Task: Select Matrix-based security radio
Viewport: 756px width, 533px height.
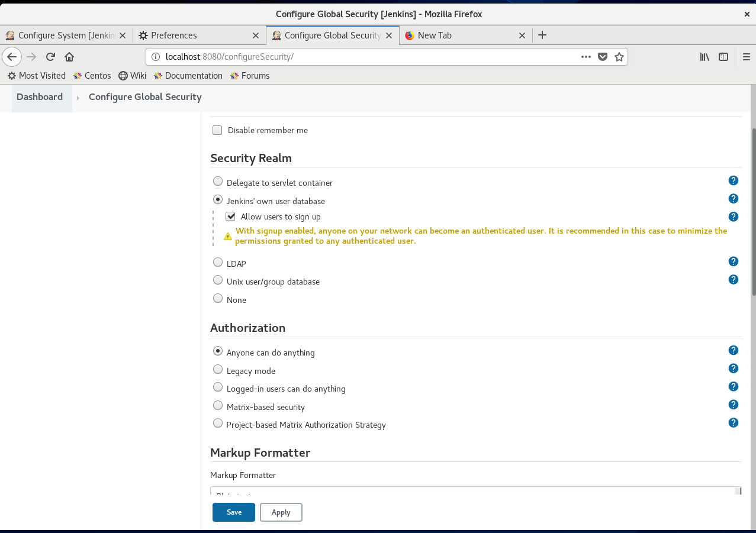Action: tap(218, 406)
